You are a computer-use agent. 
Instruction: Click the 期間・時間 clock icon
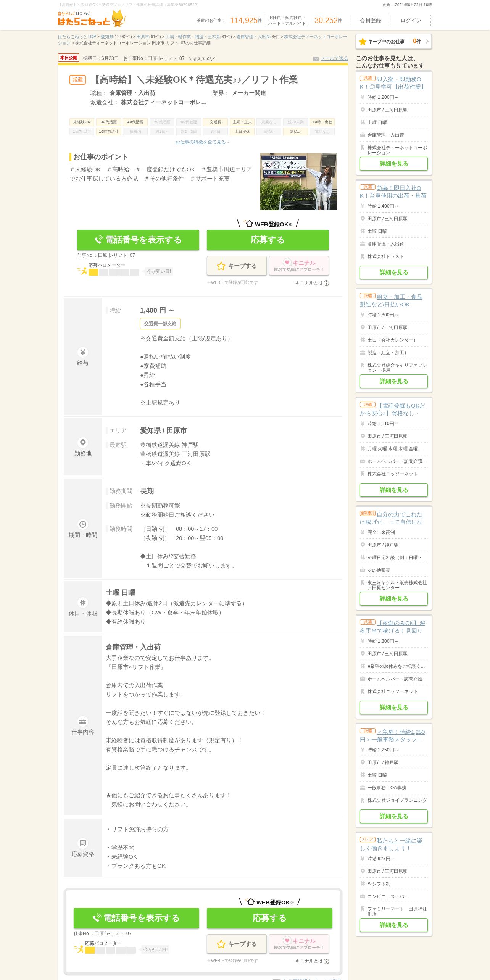coord(83,524)
